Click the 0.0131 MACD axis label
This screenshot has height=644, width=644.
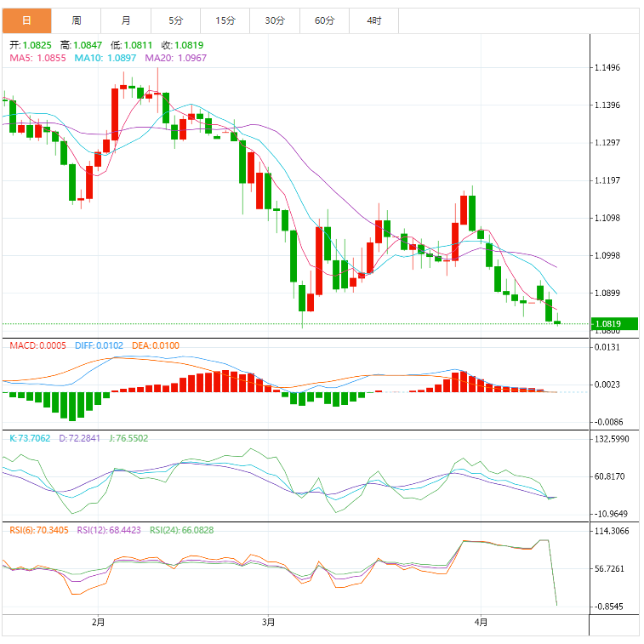click(x=607, y=347)
